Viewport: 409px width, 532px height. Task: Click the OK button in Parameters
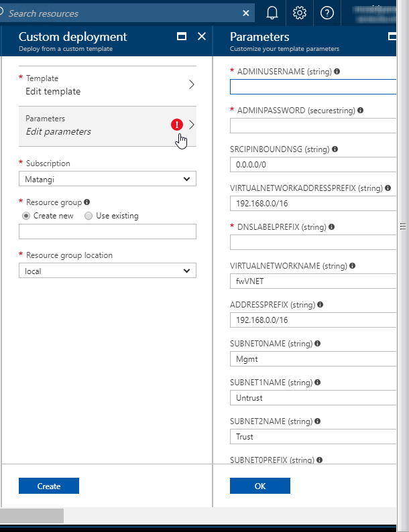click(x=260, y=486)
